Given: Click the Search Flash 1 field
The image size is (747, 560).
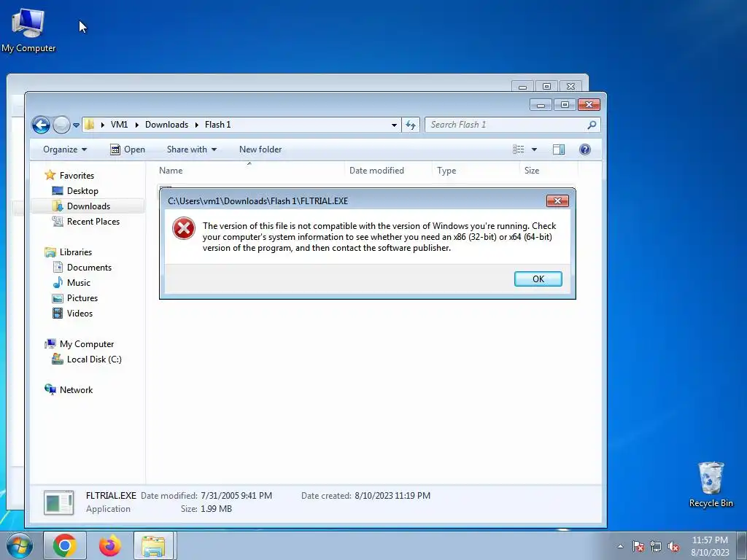Looking at the screenshot, I should (512, 125).
